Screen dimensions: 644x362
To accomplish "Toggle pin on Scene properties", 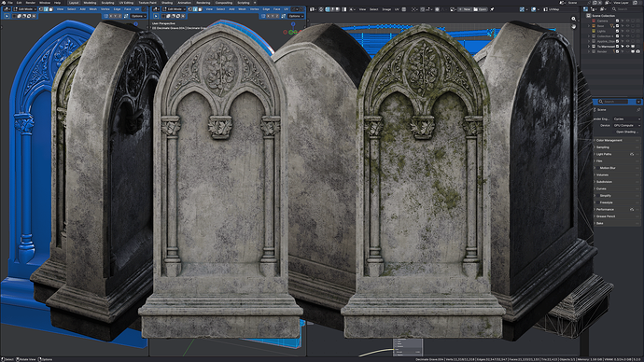I will pos(638,110).
